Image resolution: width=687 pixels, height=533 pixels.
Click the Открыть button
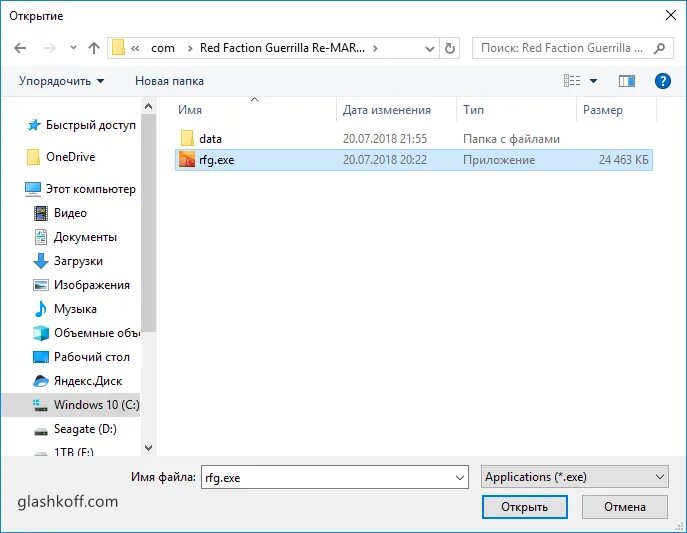pos(524,507)
